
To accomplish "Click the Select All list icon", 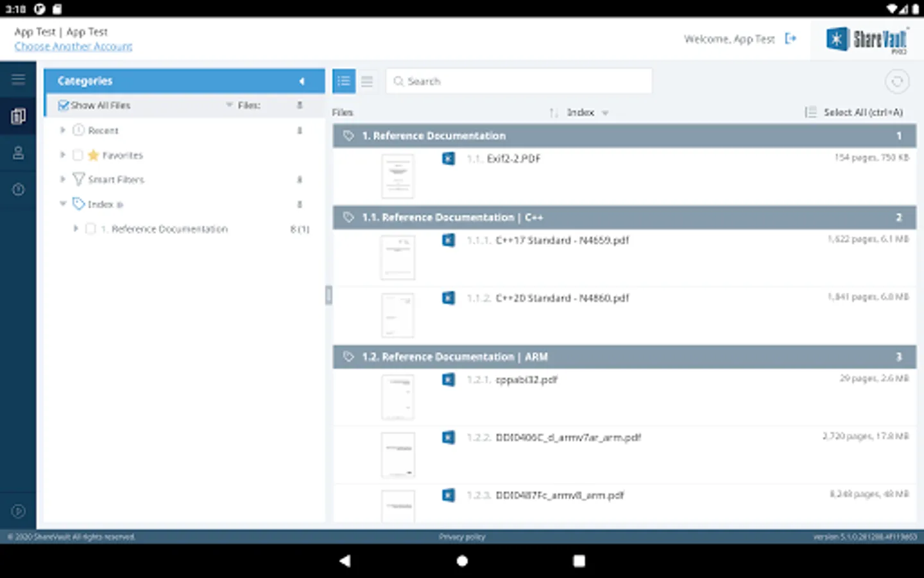I will click(x=810, y=112).
